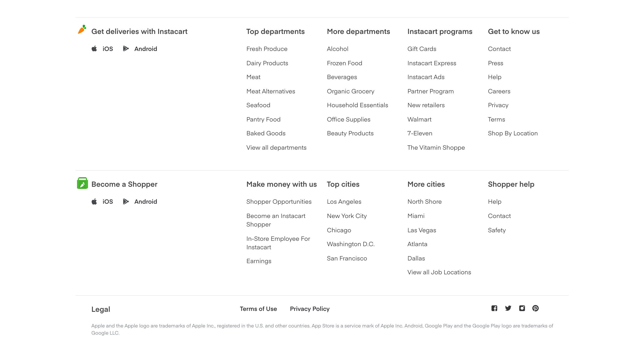Click the green shopper bag icon
644x352 pixels.
point(83,183)
